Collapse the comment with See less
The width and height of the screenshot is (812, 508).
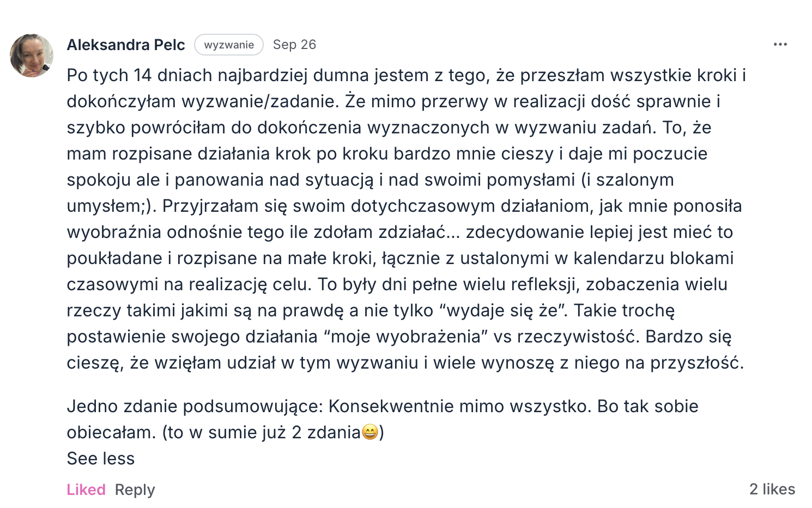tap(100, 458)
